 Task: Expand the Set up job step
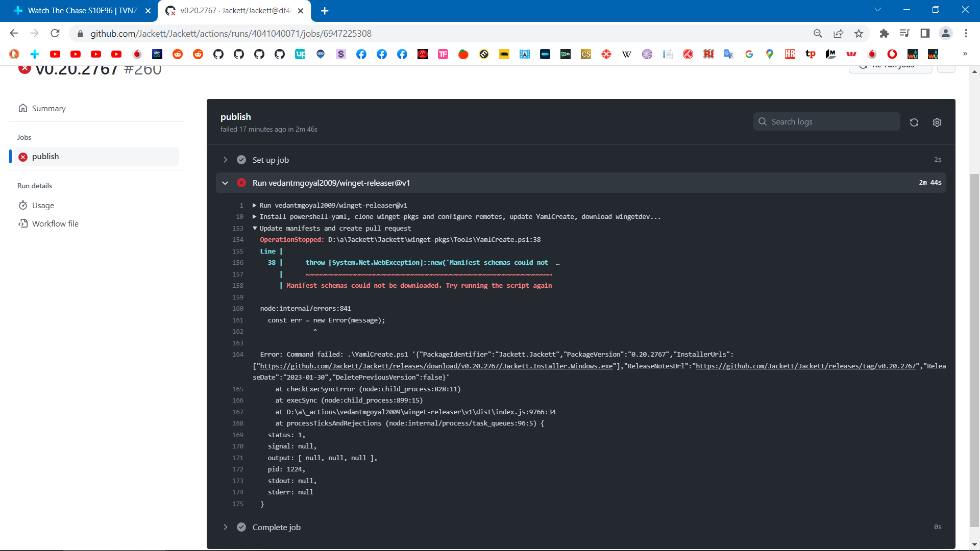225,160
